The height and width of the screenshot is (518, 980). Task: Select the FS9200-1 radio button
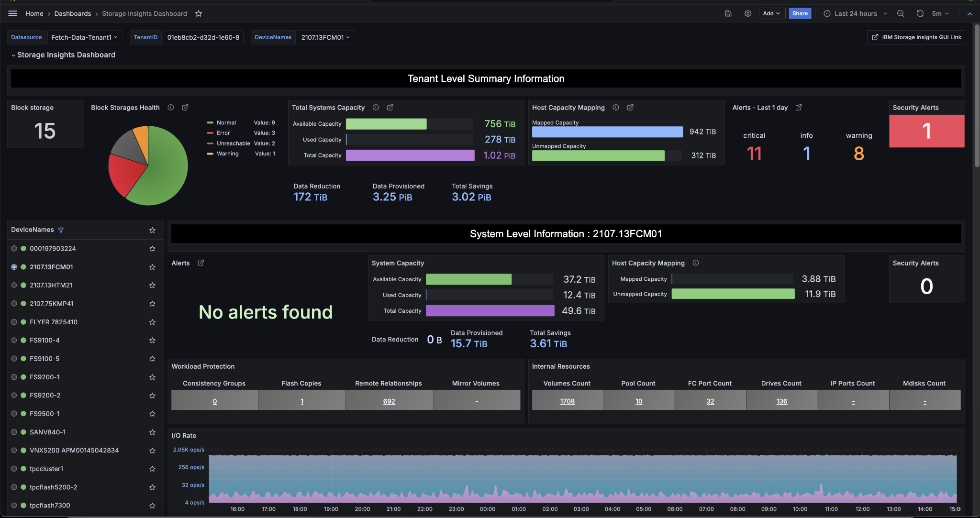[14, 377]
